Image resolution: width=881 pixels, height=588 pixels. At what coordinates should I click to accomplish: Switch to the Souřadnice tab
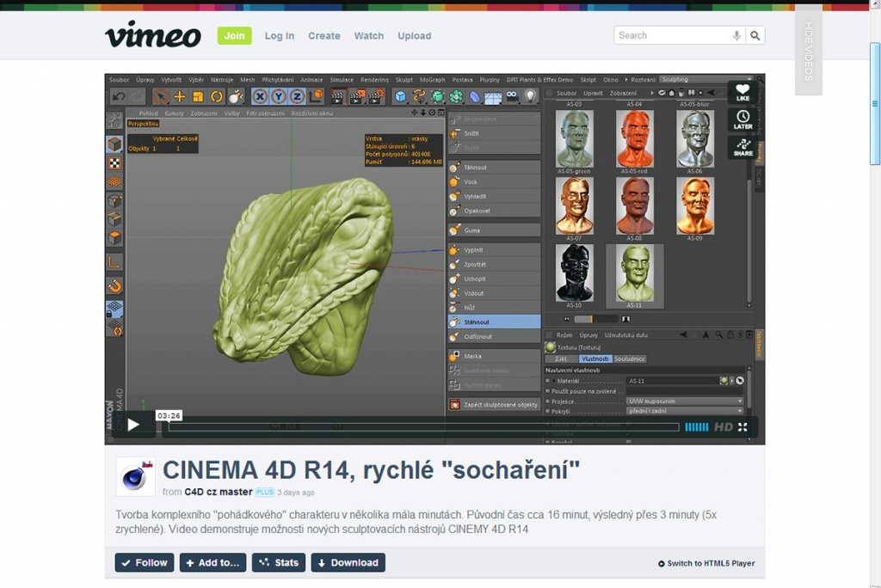click(x=629, y=358)
